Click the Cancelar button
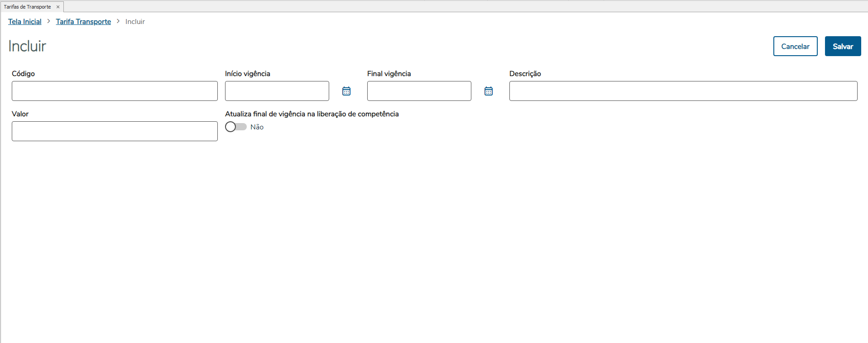868x343 pixels. 795,46
